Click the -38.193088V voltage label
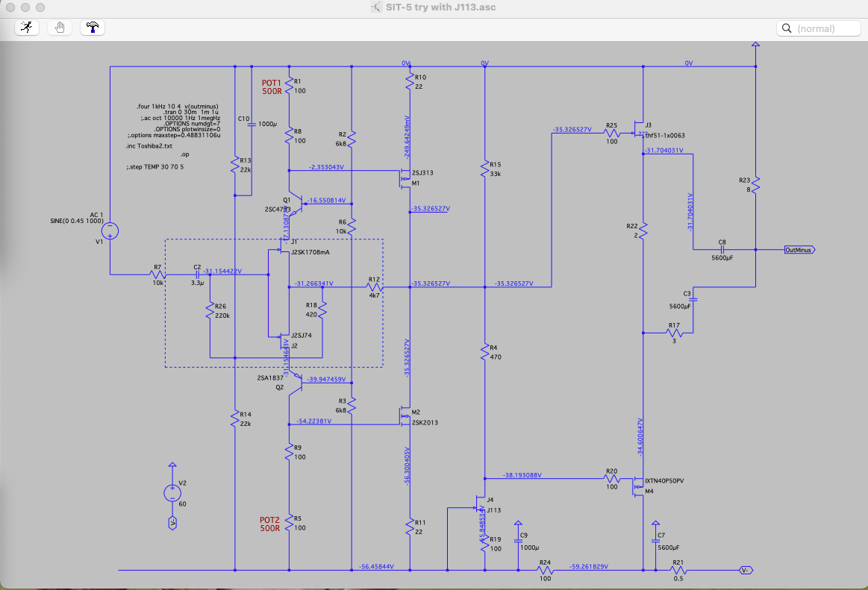Image resolution: width=868 pixels, height=590 pixels. (x=522, y=475)
